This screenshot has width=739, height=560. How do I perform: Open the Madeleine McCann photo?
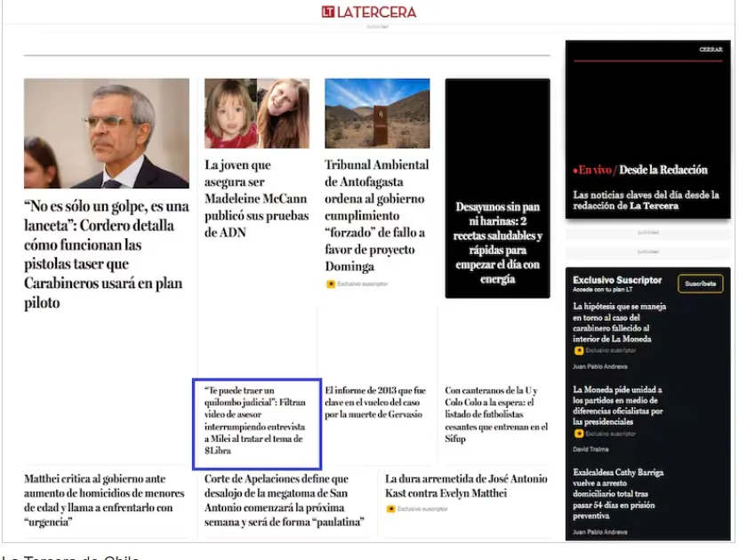click(257, 113)
